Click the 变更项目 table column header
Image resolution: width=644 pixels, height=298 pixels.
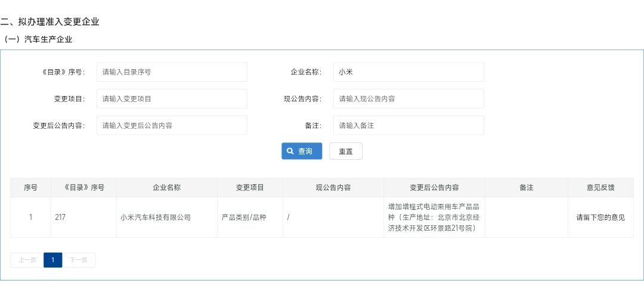250,188
